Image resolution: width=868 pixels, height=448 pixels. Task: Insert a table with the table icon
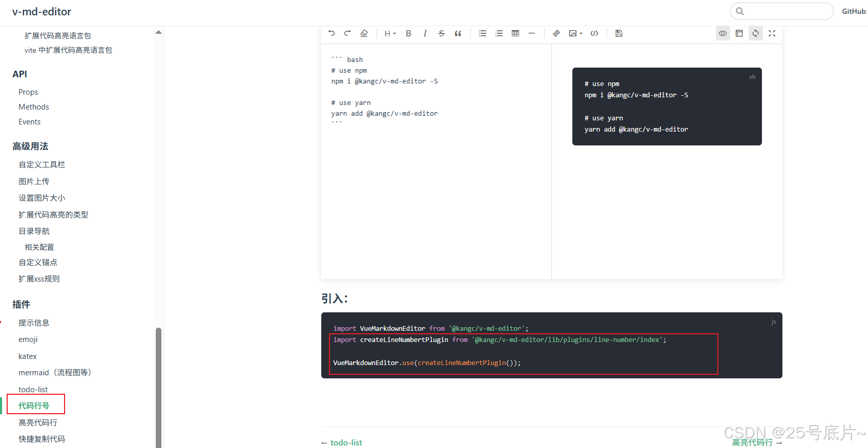pyautogui.click(x=515, y=33)
